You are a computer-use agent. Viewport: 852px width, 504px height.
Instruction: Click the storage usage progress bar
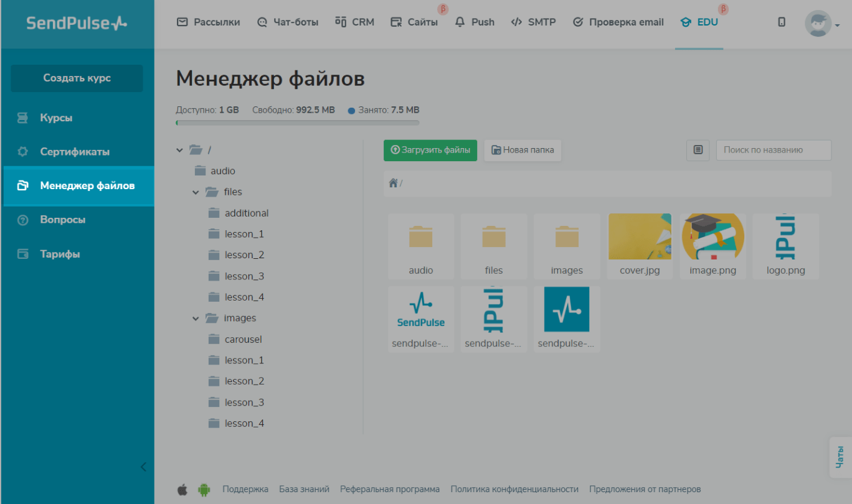point(298,123)
